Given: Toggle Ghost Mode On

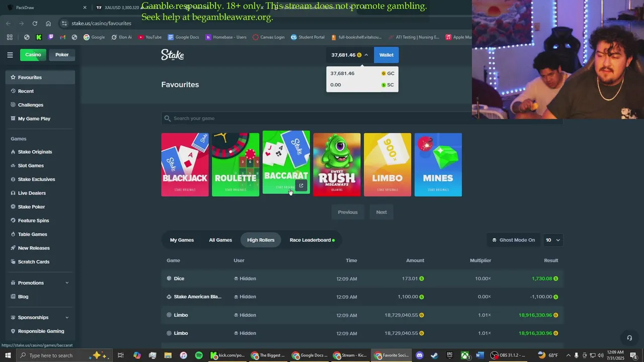Looking at the screenshot, I should pyautogui.click(x=513, y=240).
